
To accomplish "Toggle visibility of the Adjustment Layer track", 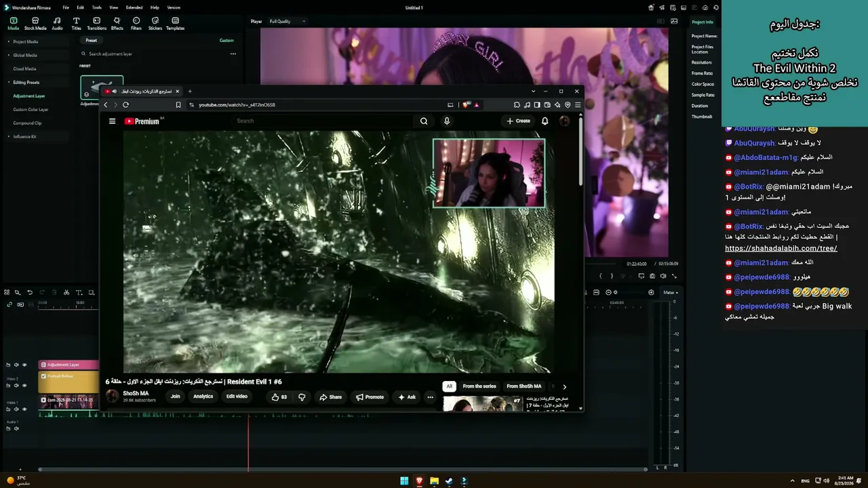I will coord(25,365).
